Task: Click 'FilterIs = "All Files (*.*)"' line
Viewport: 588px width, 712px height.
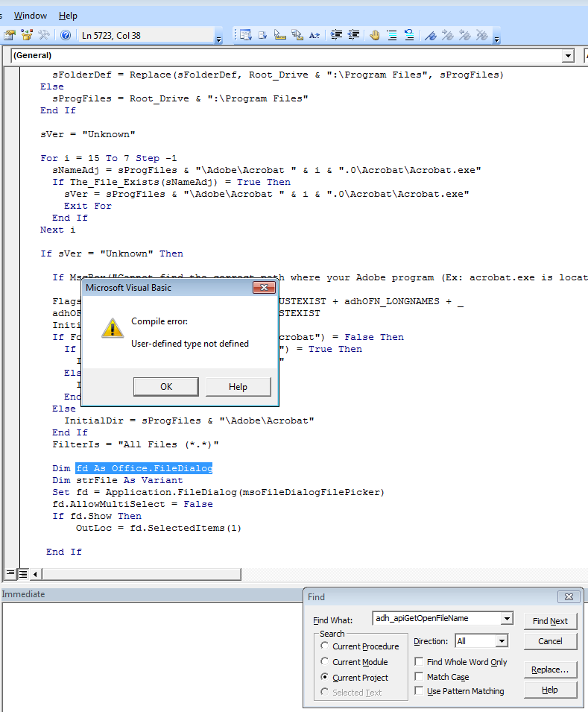Action: [x=136, y=444]
